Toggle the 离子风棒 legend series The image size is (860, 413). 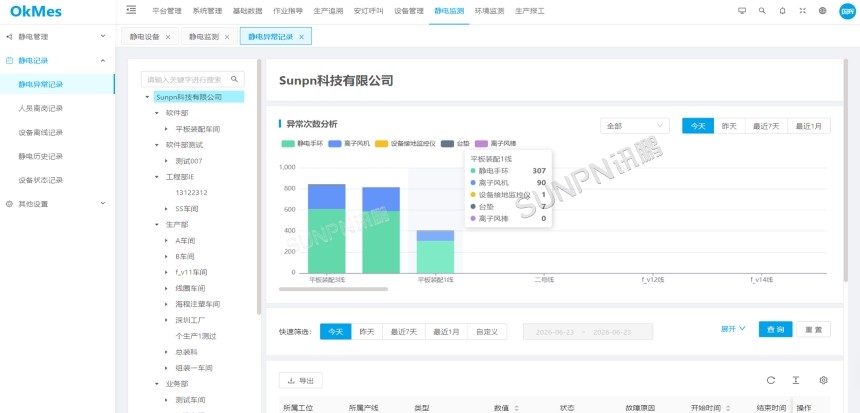pos(496,144)
